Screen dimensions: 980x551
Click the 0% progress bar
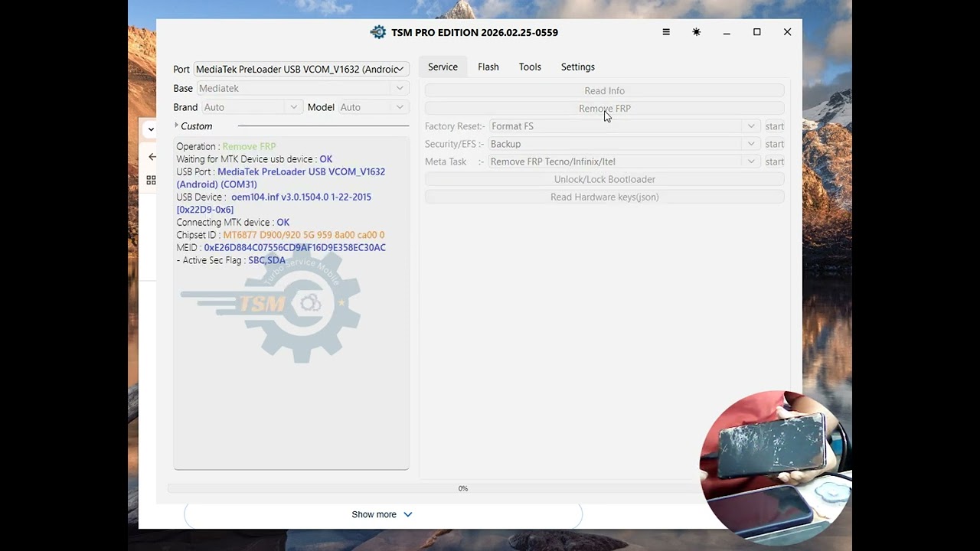462,488
